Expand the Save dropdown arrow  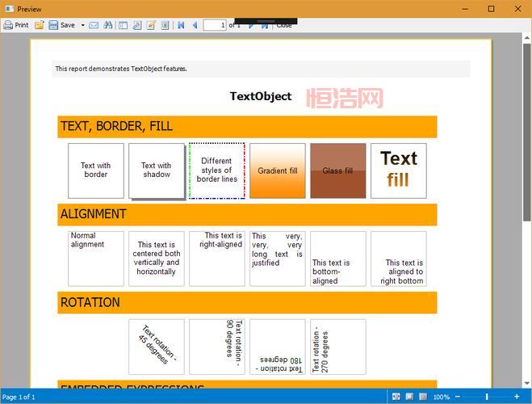pyautogui.click(x=82, y=25)
